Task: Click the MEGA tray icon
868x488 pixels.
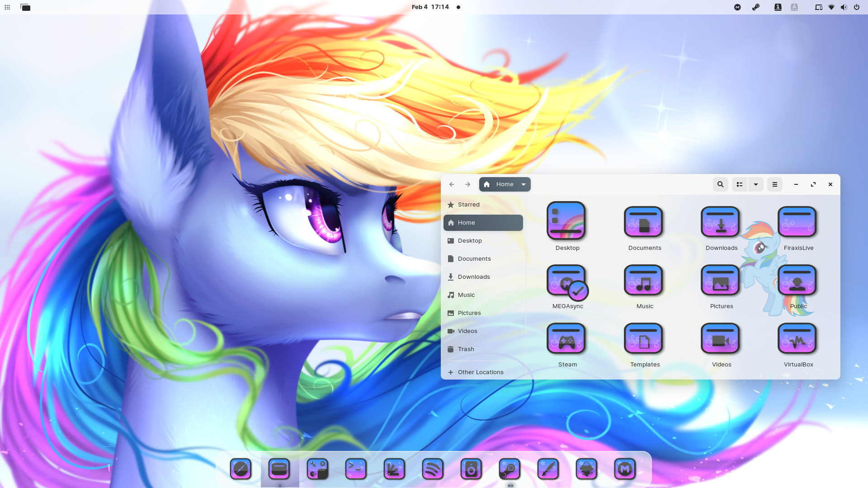Action: (x=737, y=7)
